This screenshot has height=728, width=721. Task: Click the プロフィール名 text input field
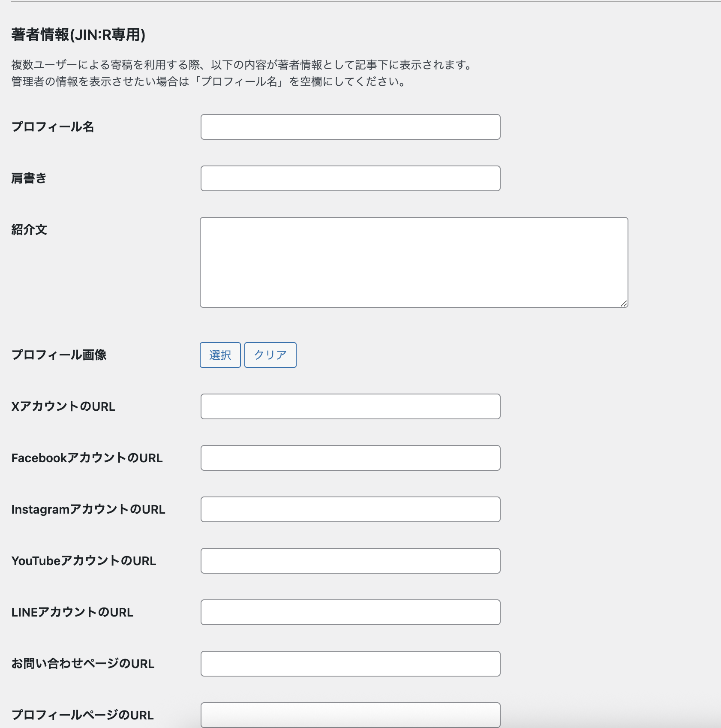(x=350, y=127)
